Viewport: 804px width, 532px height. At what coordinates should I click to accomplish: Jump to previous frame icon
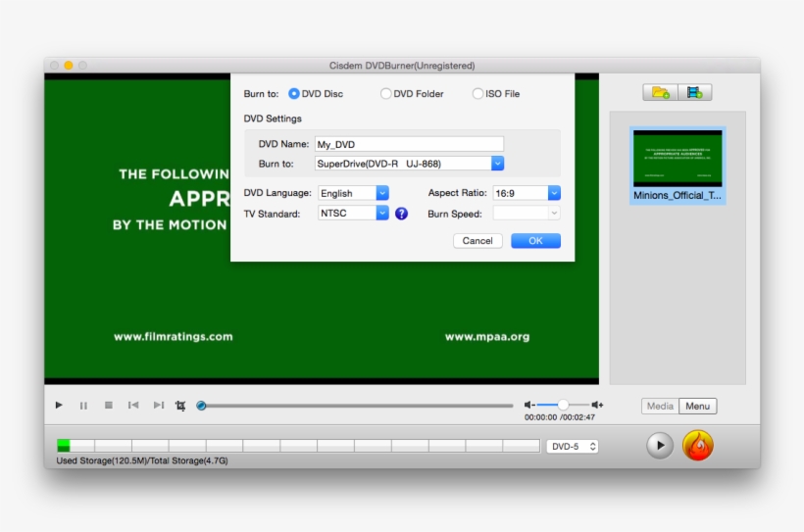[x=133, y=405]
